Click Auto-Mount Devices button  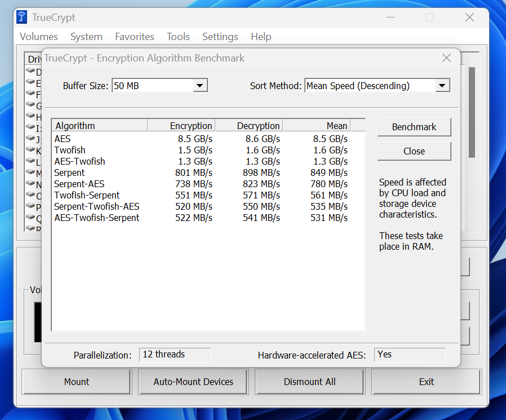pyautogui.click(x=193, y=382)
